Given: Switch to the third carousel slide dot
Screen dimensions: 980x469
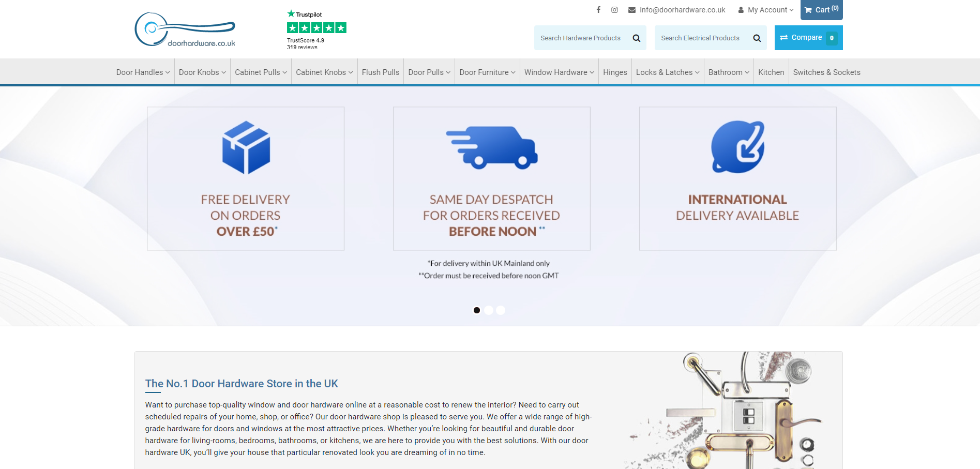Looking at the screenshot, I should [501, 310].
